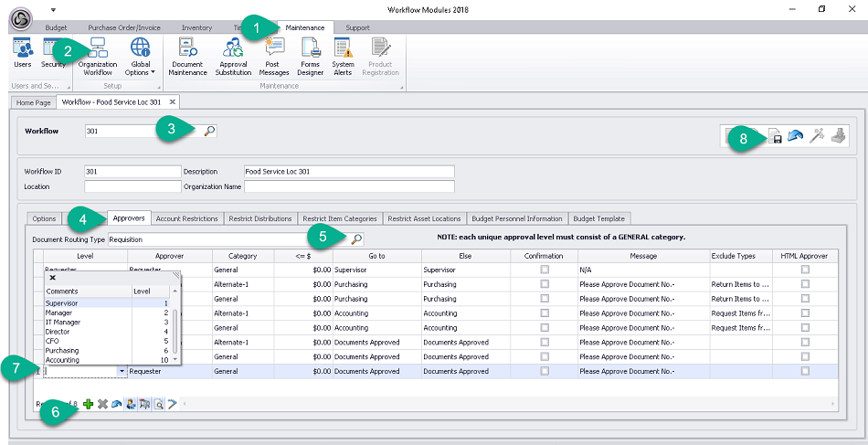Click the save workflow floppy disk icon
Viewport: 868px width, 445px height.
click(x=775, y=136)
